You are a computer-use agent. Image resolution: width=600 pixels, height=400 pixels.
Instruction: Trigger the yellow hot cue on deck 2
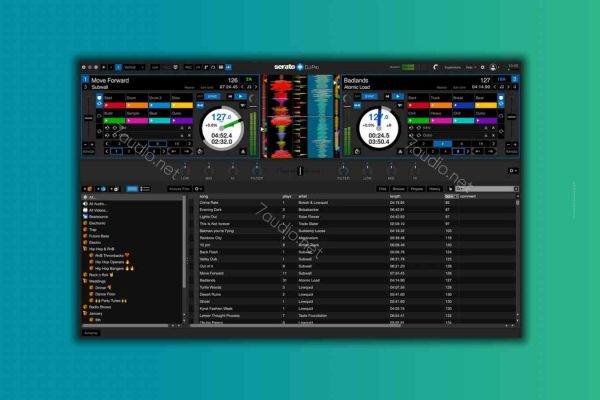coord(486,105)
